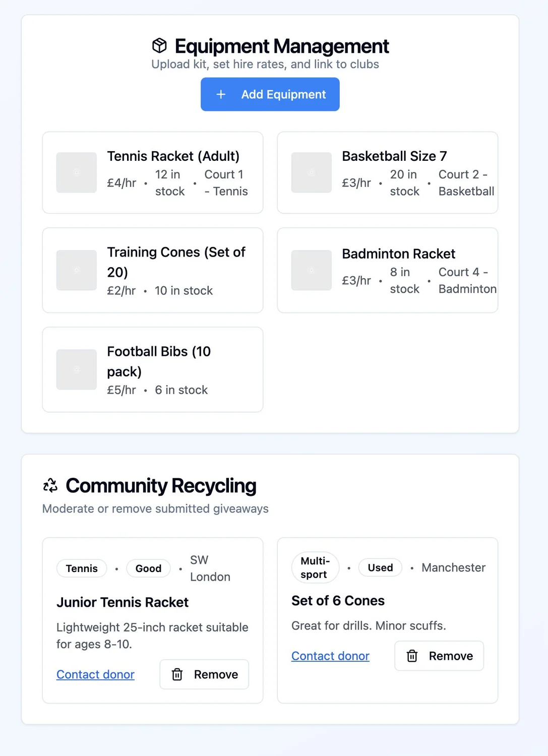The height and width of the screenshot is (756, 548).
Task: Remove the Junior Tennis Racket giveaway
Action: coord(204,674)
